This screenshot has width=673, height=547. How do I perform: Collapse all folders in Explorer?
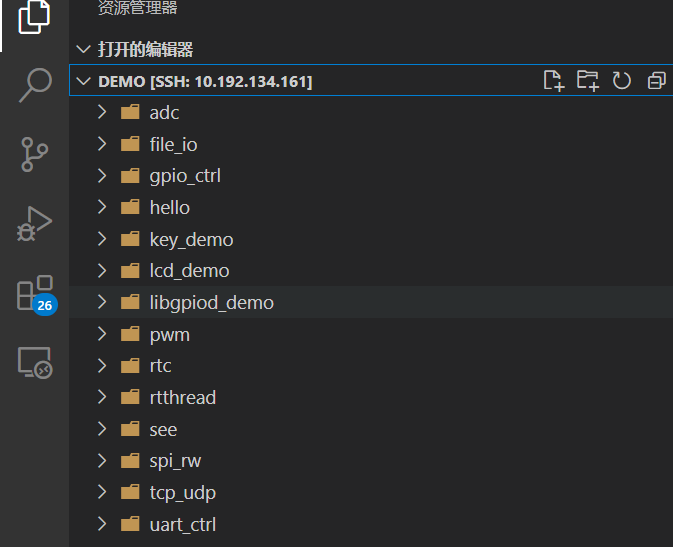[x=656, y=81]
